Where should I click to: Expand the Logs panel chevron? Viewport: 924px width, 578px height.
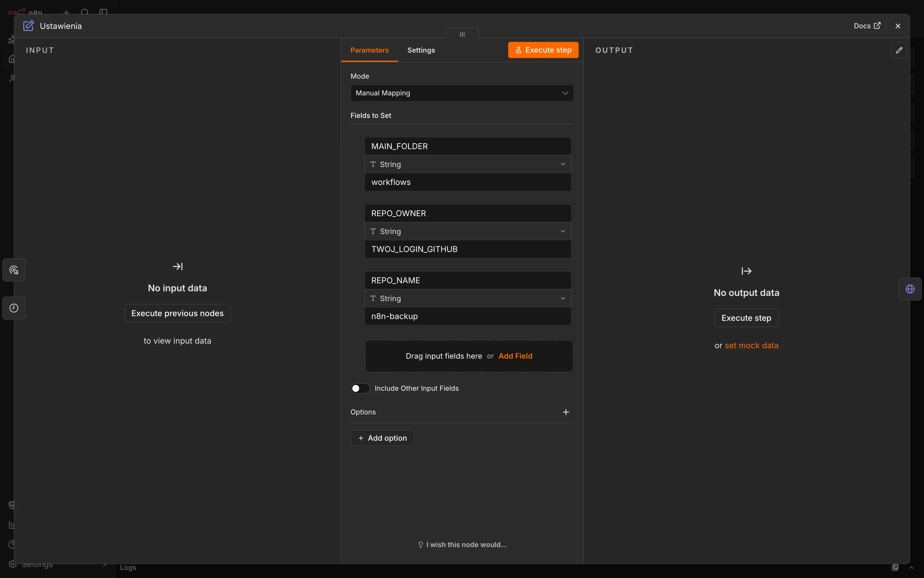(911, 567)
